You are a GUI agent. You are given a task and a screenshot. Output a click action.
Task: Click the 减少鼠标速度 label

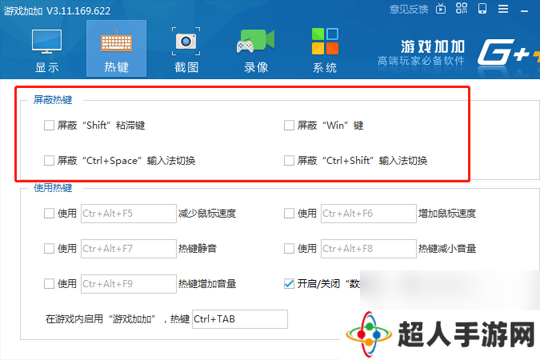207,214
